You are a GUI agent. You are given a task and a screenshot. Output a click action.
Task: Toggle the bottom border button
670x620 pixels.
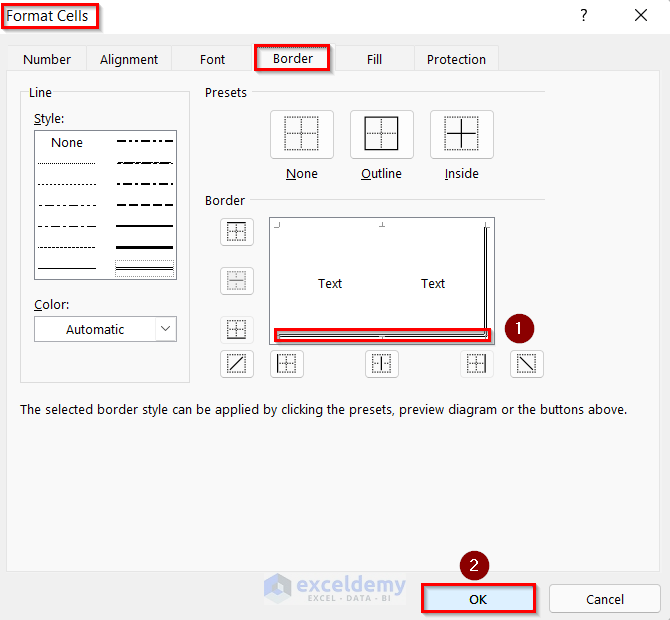[x=237, y=329]
